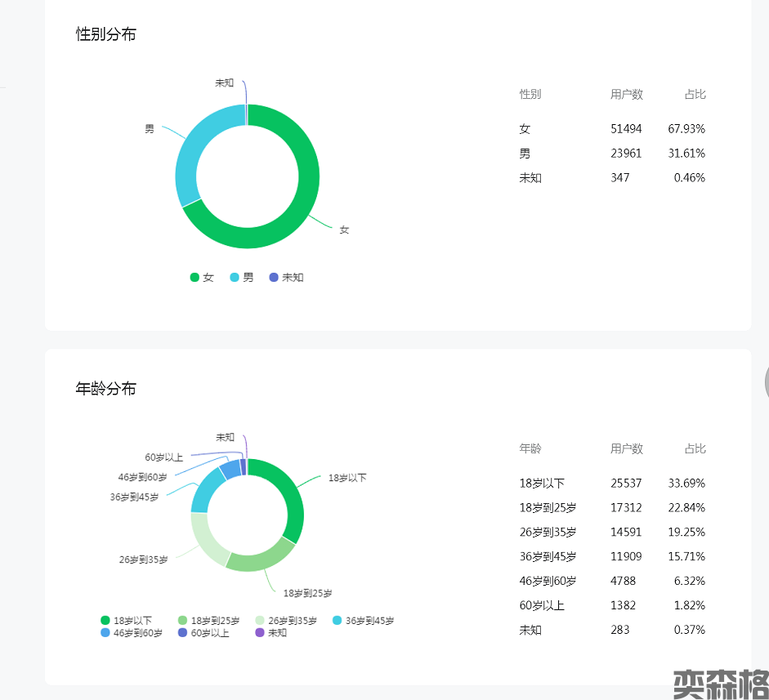Toggle the 女 legend item under gender chart

pyautogui.click(x=202, y=278)
